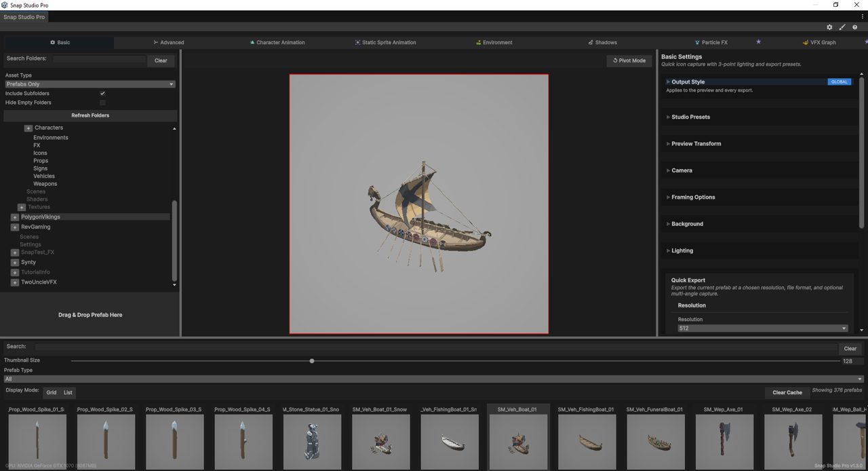Enable the Hide Empty Folders checkbox

(102, 102)
